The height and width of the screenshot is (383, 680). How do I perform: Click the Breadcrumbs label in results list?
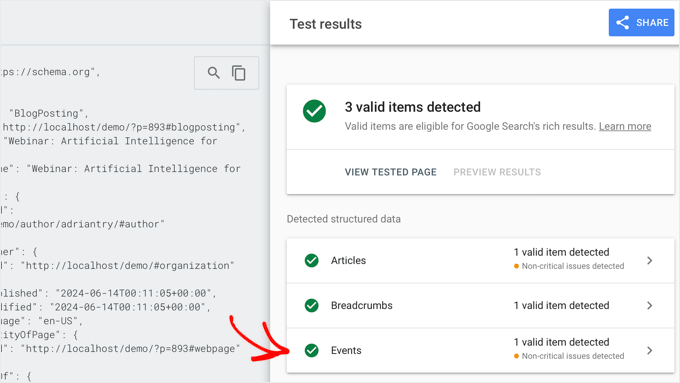point(362,305)
